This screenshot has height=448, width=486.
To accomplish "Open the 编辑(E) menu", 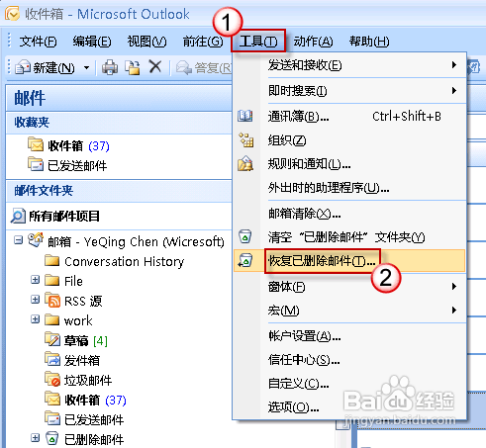I will pyautogui.click(x=92, y=42).
